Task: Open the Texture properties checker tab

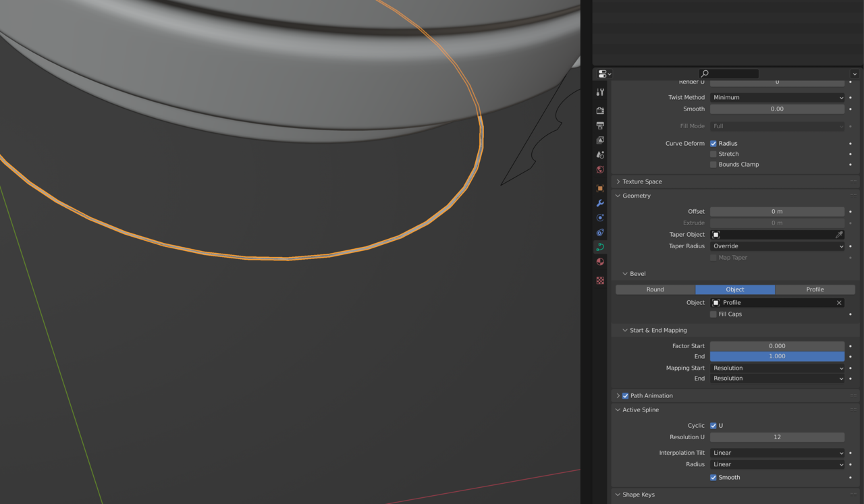Action: 600,281
